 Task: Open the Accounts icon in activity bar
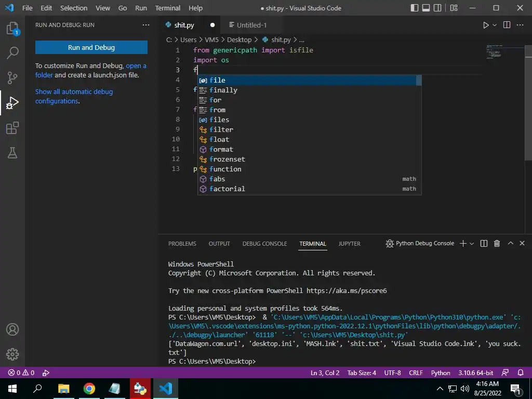tap(12, 329)
